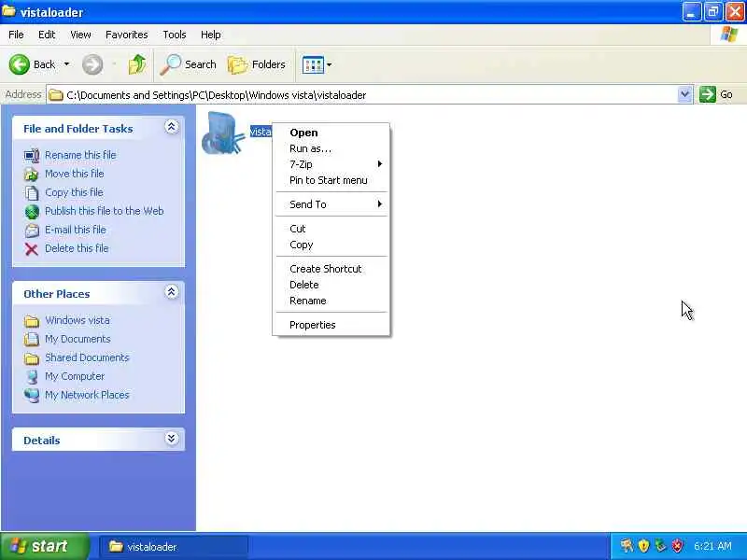The width and height of the screenshot is (747, 560).
Task: Open Shared Documents link
Action: tap(87, 357)
